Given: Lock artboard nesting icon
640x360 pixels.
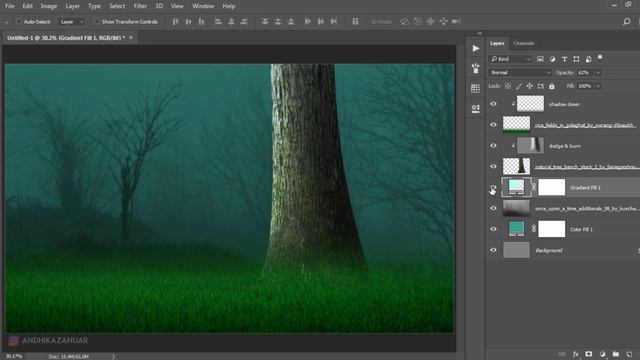Looking at the screenshot, I should 540,86.
